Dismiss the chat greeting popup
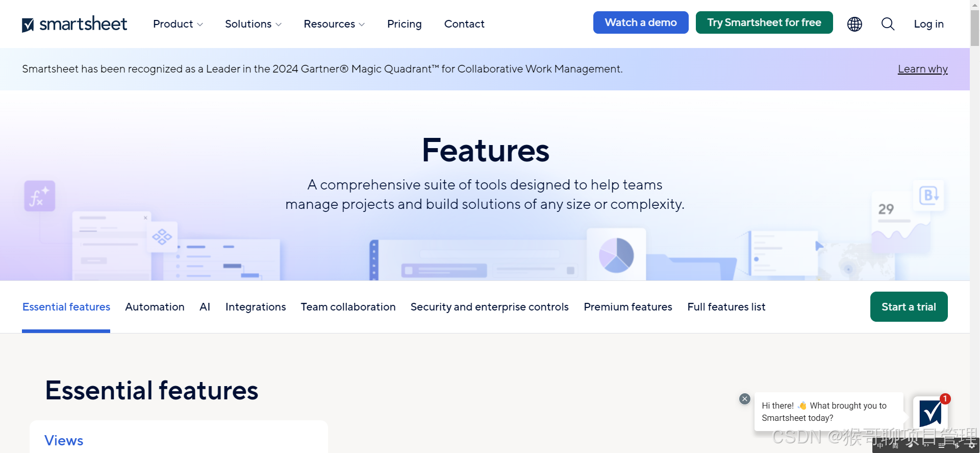The image size is (980, 453). coord(745,399)
